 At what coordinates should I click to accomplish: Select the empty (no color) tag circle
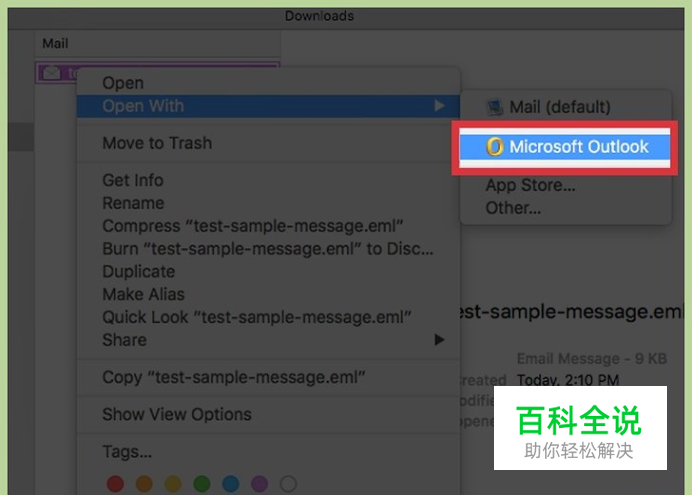(x=288, y=484)
